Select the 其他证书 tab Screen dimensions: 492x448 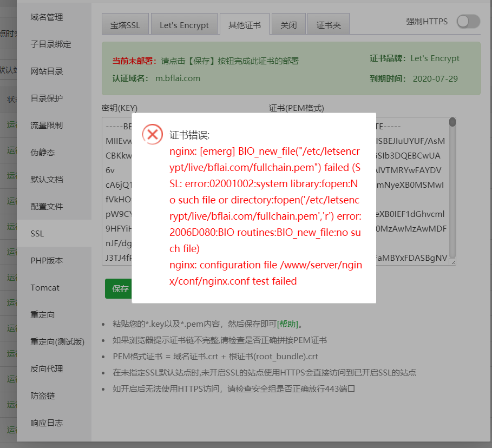pyautogui.click(x=244, y=24)
